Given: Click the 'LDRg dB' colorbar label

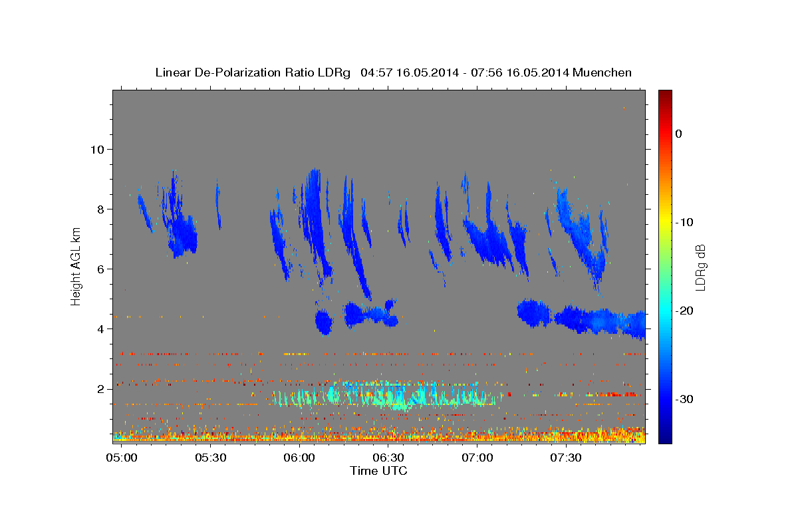Looking at the screenshot, I should 700,267.
